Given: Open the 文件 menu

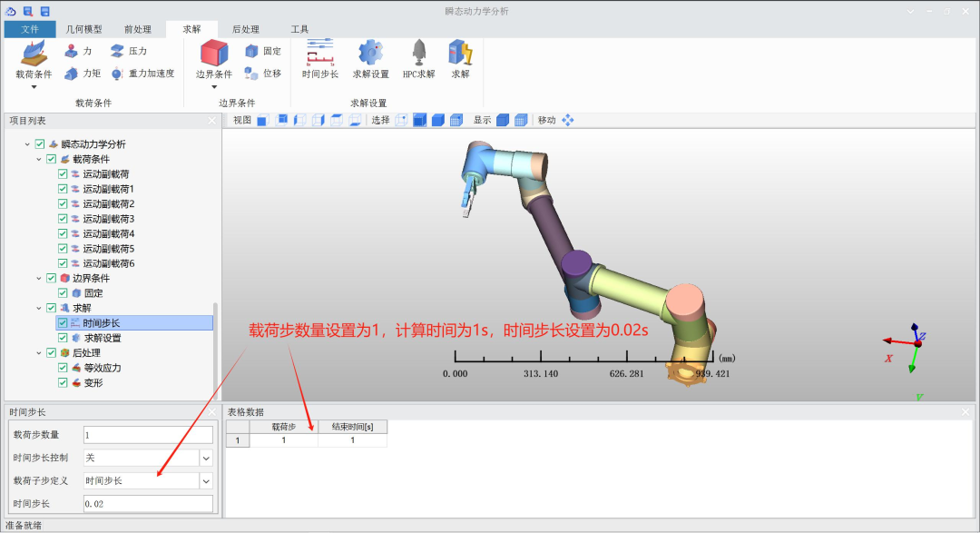Looking at the screenshot, I should [29, 29].
